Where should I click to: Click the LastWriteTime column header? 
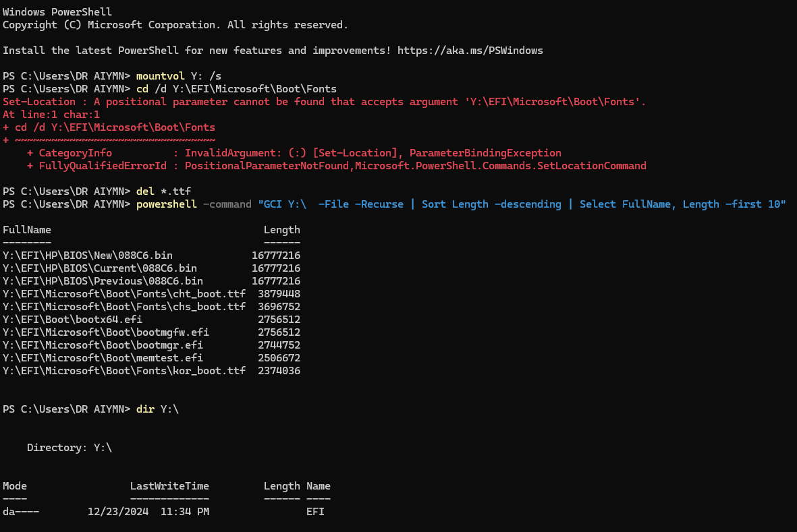[x=170, y=485]
